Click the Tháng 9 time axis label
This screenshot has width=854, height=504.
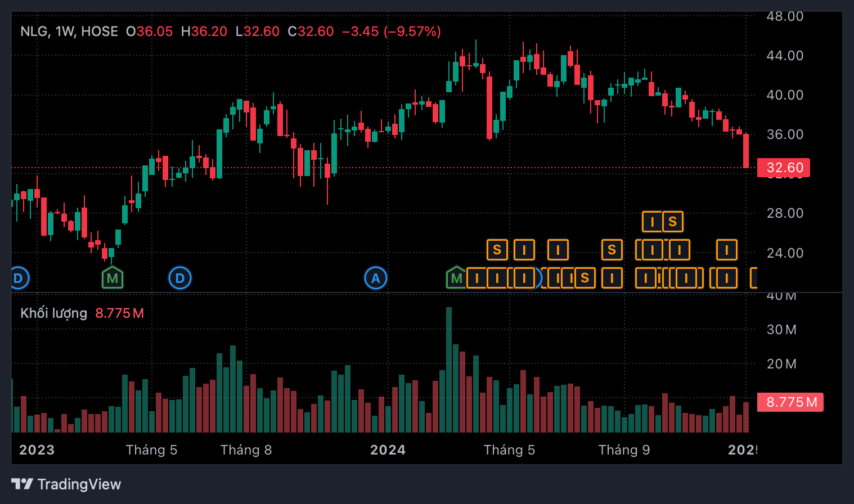point(624,450)
